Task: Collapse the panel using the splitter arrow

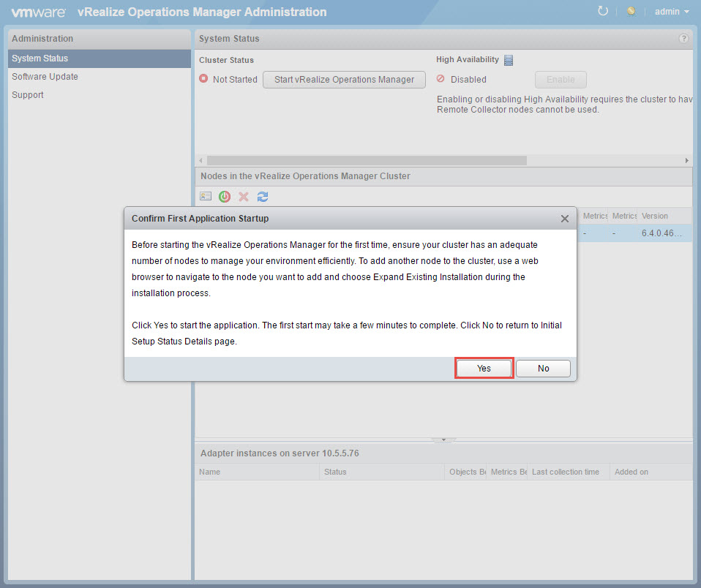Action: tap(443, 440)
